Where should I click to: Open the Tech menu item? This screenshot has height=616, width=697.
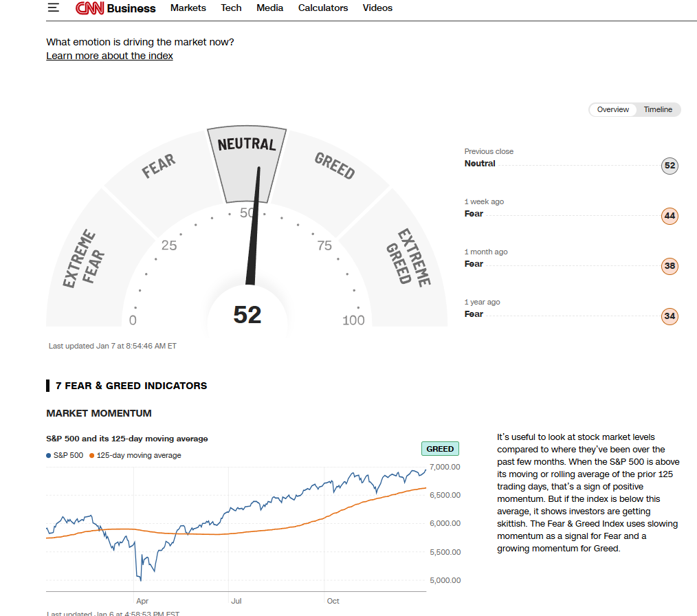(231, 8)
